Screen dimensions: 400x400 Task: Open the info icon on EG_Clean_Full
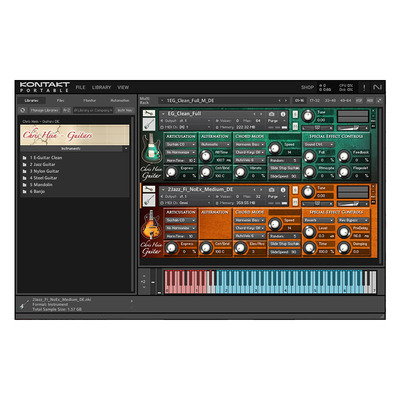click(283, 114)
